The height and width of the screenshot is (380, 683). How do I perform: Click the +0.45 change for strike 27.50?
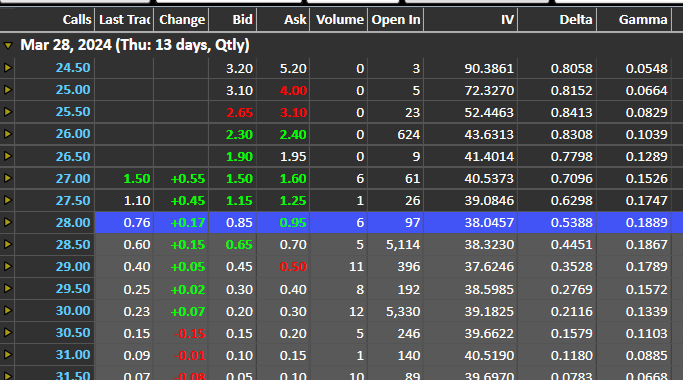point(188,200)
